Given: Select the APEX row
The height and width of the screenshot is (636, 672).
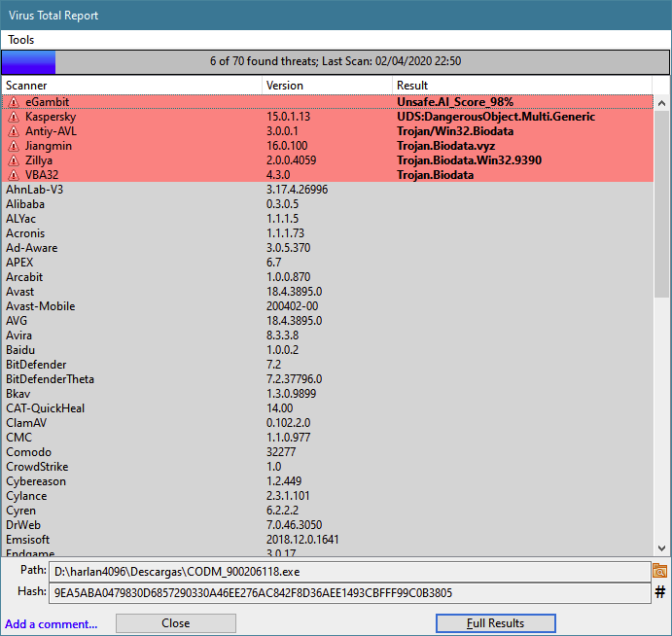Looking at the screenshot, I should coord(328,263).
